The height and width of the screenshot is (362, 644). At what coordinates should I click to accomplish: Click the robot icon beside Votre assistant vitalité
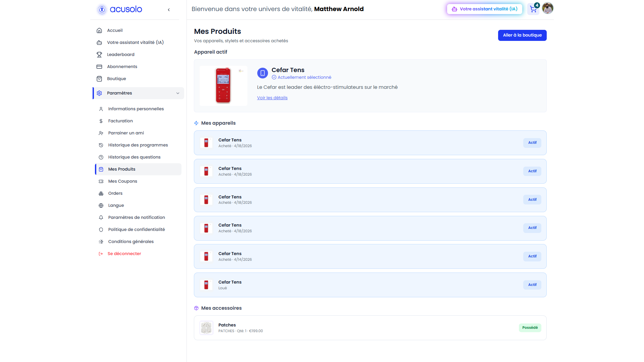pos(99,43)
